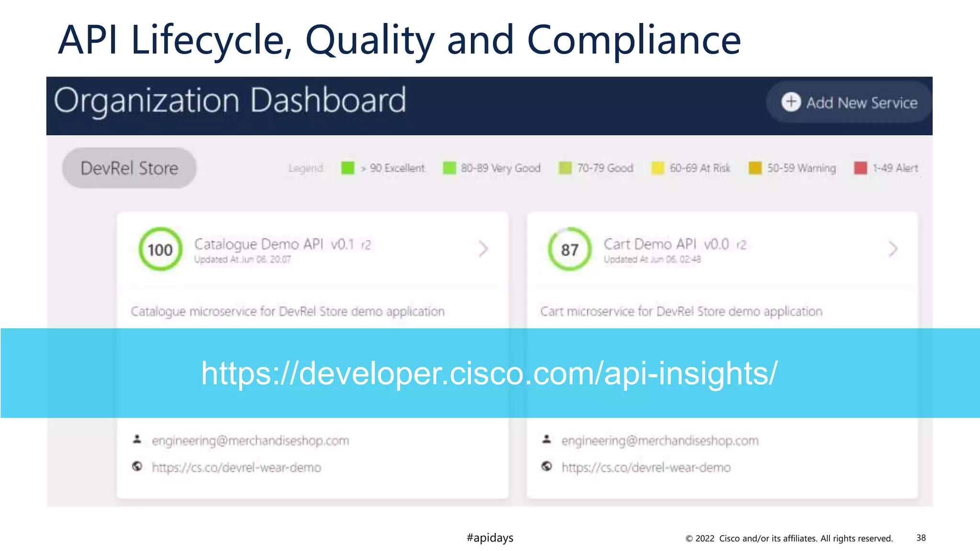Open devrel-wear-demo link on Cart card
Image resolution: width=980 pixels, height=551 pixels.
tap(646, 467)
